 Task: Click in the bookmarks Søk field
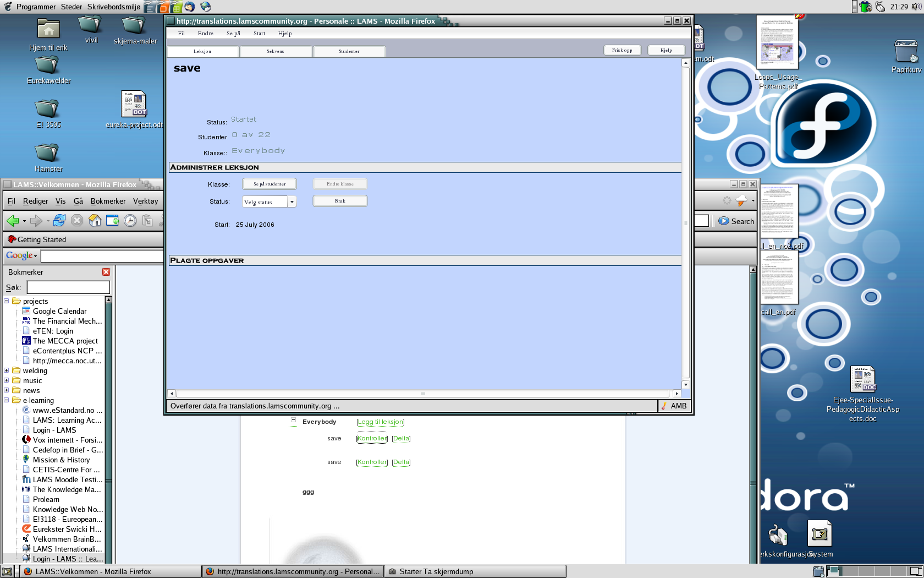[x=68, y=287]
